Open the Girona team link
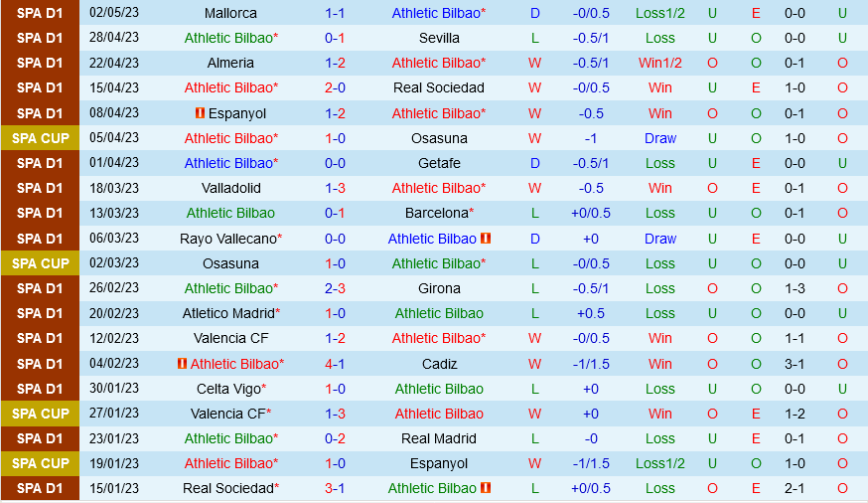This screenshot has width=868, height=503. [x=439, y=288]
